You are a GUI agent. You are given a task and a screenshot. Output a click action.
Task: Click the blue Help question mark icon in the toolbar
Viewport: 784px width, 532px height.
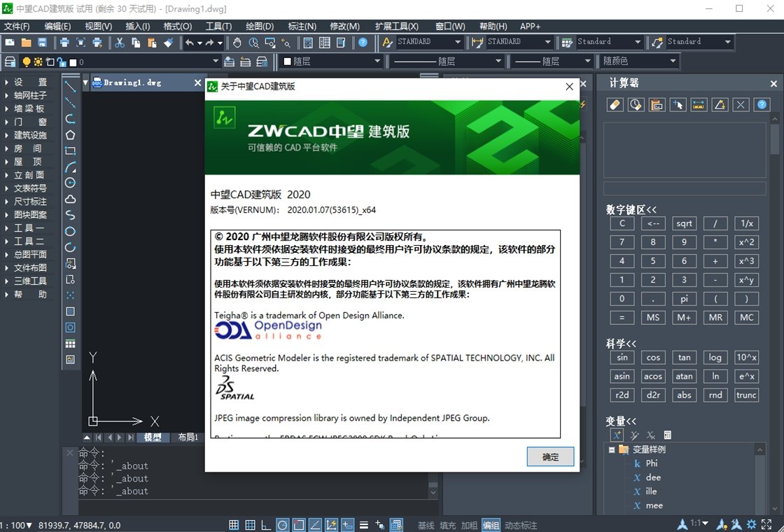coord(363,43)
